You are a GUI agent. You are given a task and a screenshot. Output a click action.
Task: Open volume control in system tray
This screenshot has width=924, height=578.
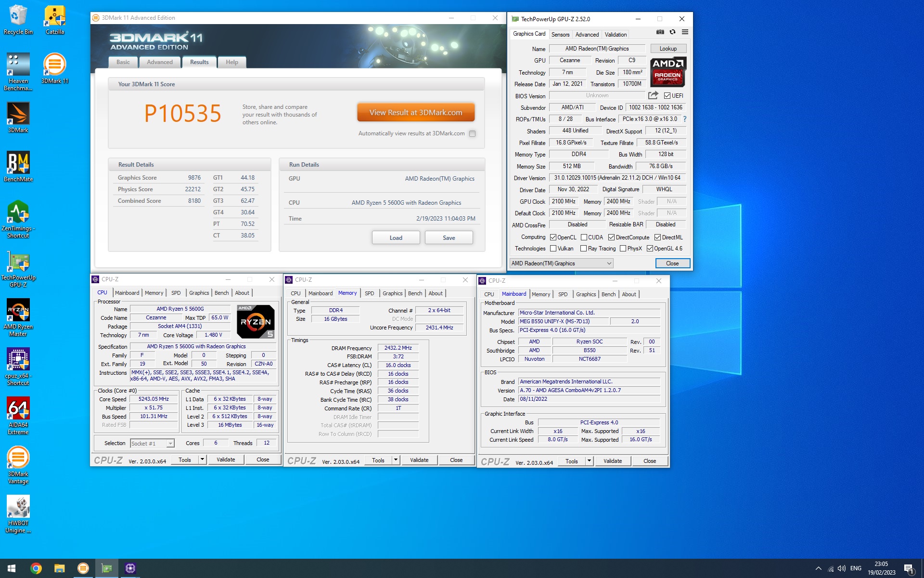click(x=842, y=568)
